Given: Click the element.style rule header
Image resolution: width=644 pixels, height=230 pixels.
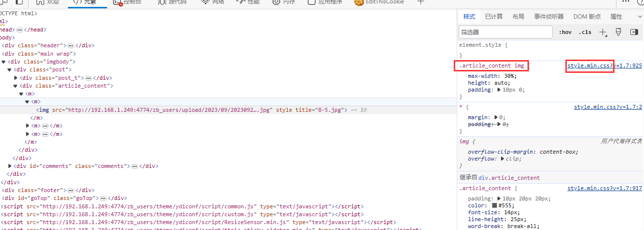Looking at the screenshot, I should (483, 45).
